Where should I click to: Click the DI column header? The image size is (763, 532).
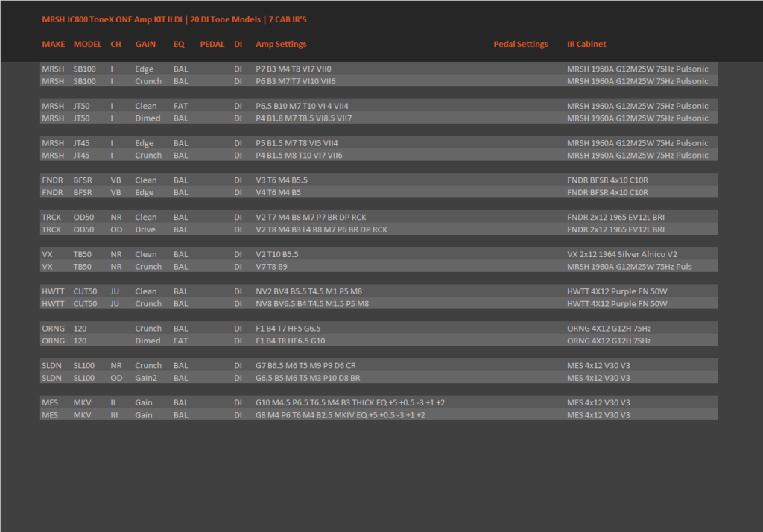pos(238,44)
